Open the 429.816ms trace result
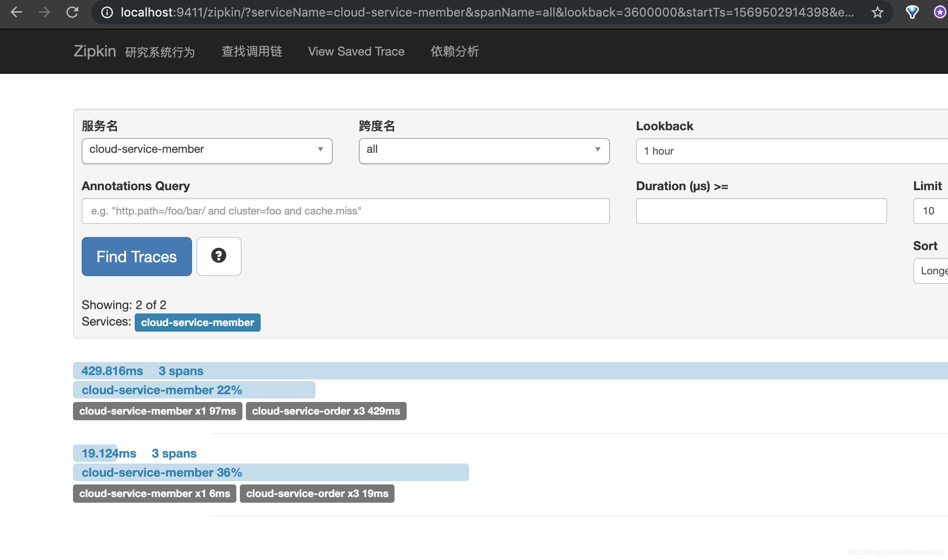This screenshot has height=560, width=948. coord(510,371)
